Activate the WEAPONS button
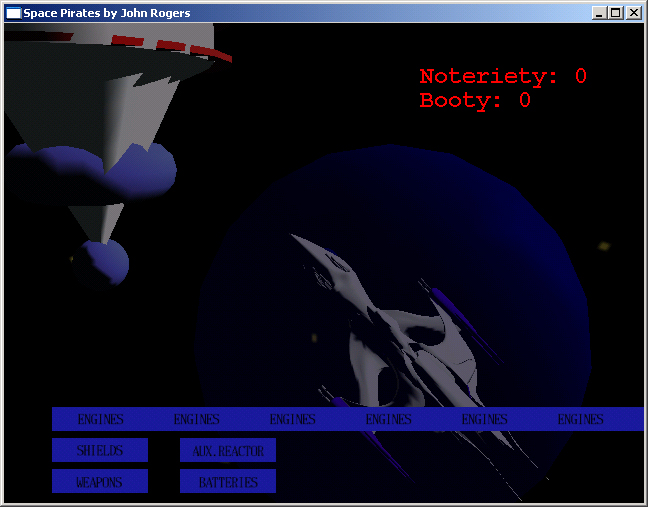Image resolution: width=648 pixels, height=507 pixels. click(100, 482)
